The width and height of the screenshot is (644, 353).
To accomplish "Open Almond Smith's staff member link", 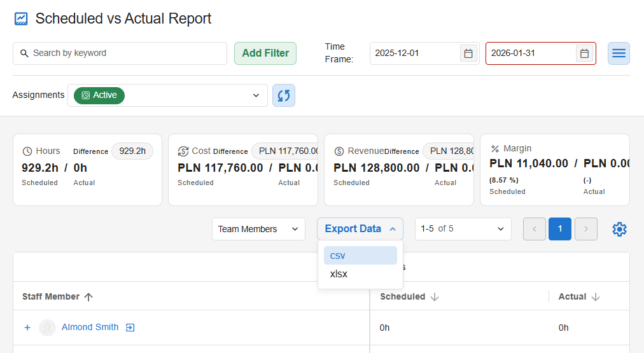I will (x=90, y=328).
